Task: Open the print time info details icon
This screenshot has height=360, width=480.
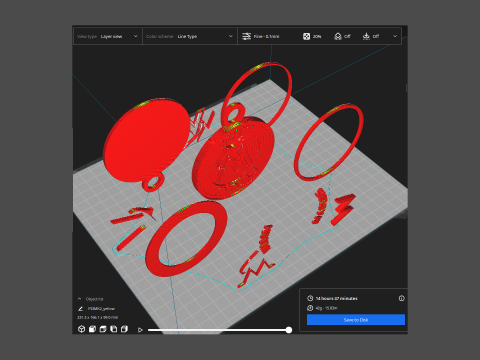Action: (x=402, y=298)
